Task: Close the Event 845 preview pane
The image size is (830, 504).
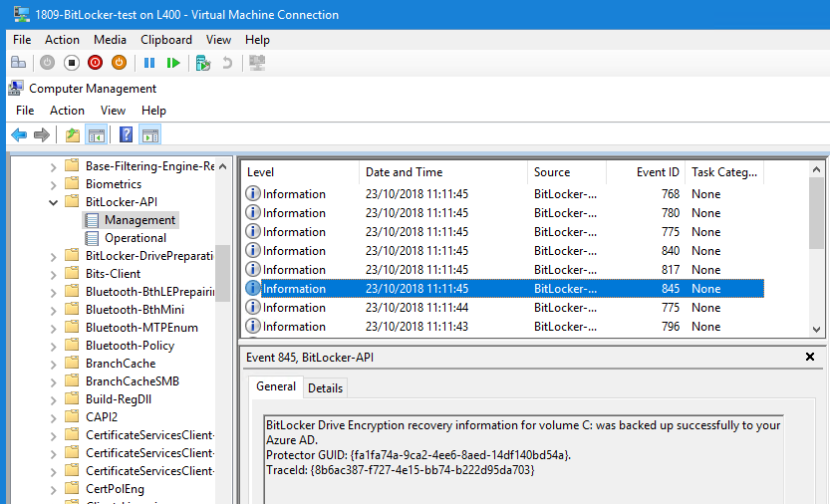Action: pos(809,357)
